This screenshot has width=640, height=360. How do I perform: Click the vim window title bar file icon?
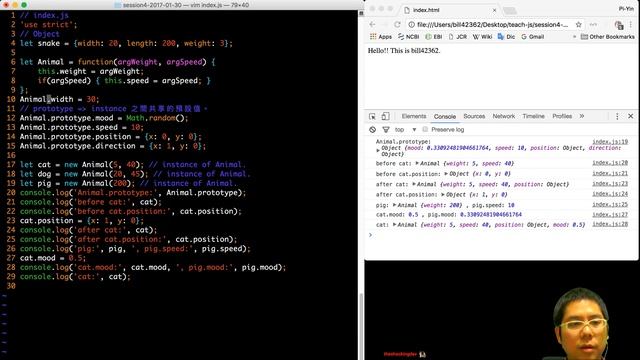point(118,5)
